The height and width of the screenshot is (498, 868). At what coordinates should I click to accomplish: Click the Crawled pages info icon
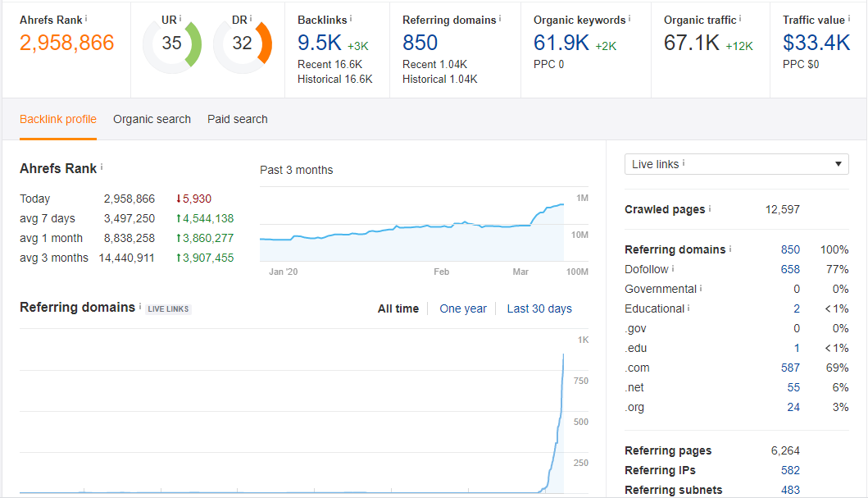tap(710, 208)
